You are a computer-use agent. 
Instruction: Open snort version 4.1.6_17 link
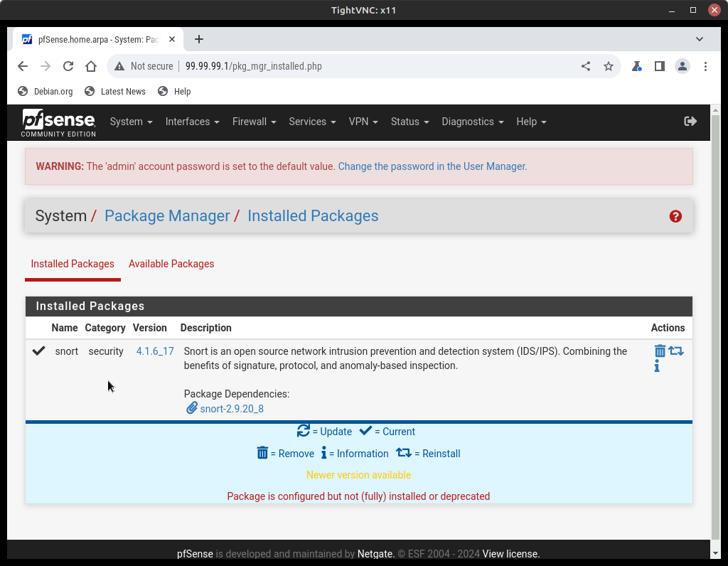pyautogui.click(x=155, y=351)
